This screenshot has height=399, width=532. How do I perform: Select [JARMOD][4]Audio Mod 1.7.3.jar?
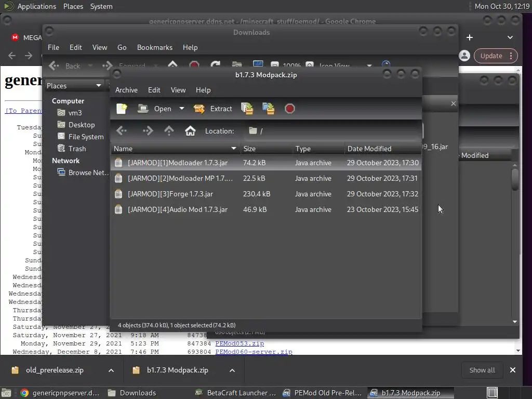(x=266, y=210)
